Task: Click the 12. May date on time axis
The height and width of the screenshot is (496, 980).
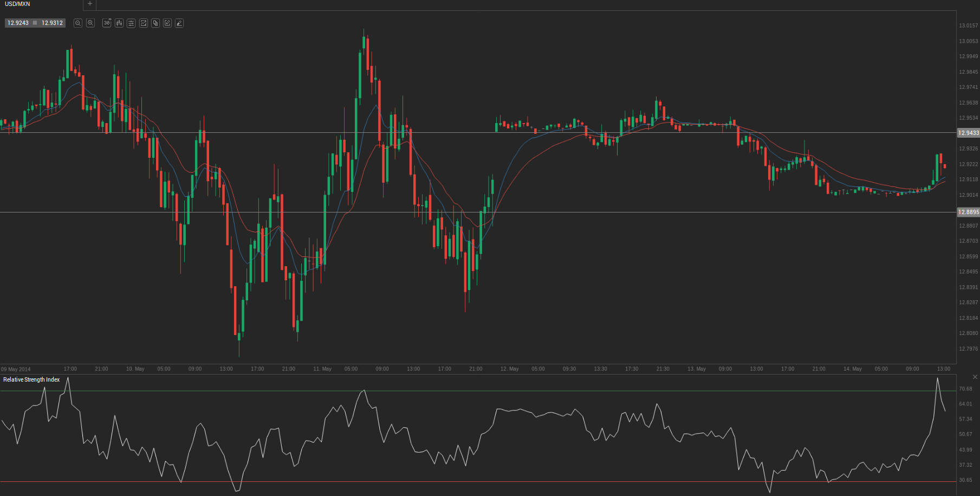Action: coord(509,369)
